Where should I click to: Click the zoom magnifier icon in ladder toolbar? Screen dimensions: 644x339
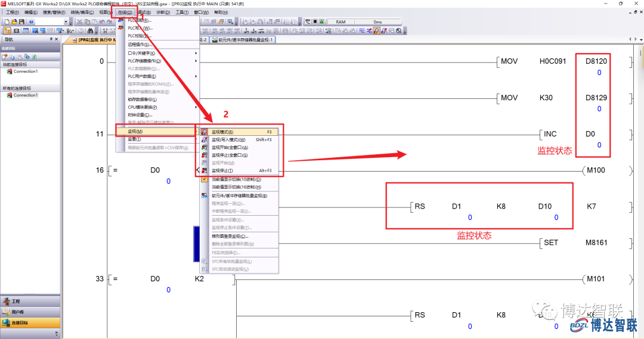pyautogui.click(x=399, y=31)
